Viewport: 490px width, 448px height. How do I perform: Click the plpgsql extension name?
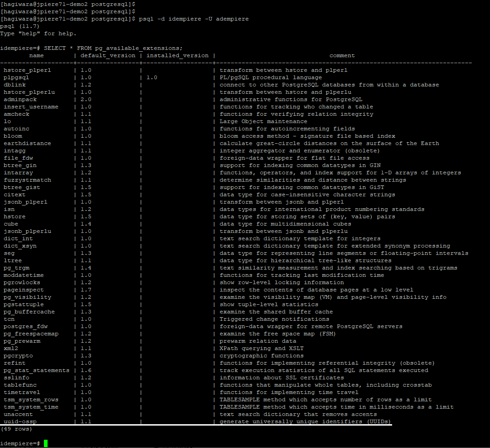point(17,77)
